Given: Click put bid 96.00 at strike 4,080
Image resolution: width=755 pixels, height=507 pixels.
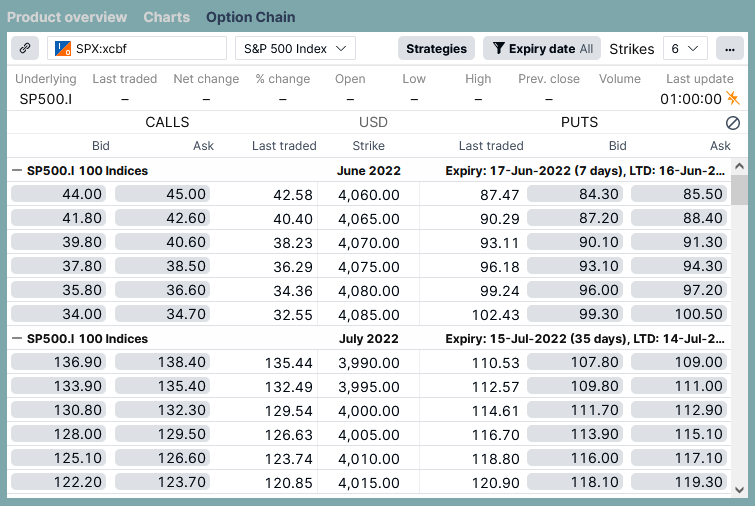Looking at the screenshot, I should (x=575, y=290).
